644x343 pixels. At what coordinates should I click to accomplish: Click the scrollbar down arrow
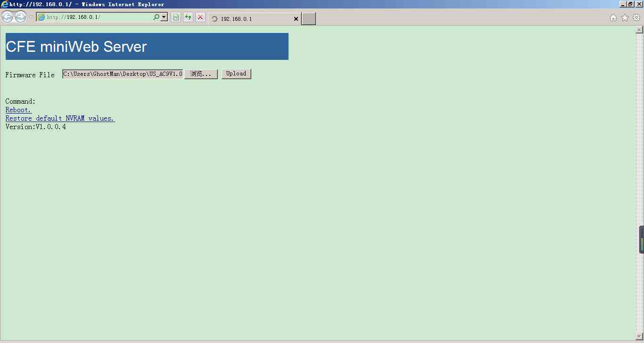pos(640,336)
